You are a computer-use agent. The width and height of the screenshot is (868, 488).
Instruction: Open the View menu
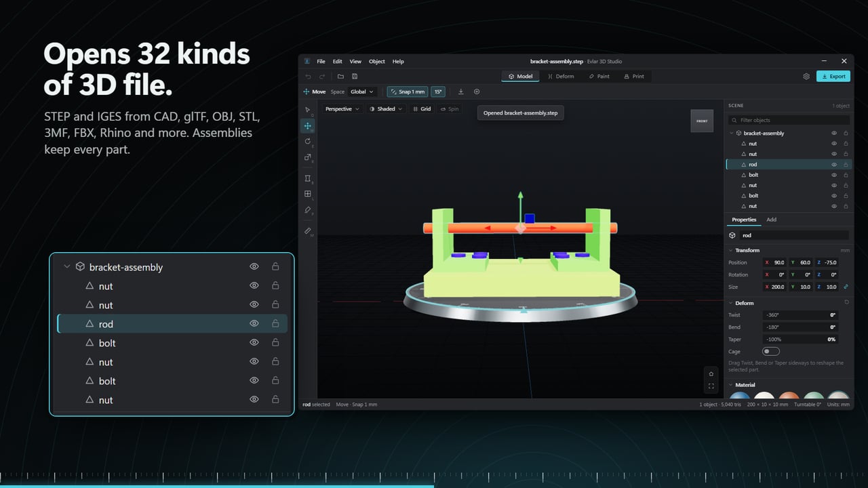click(x=355, y=61)
